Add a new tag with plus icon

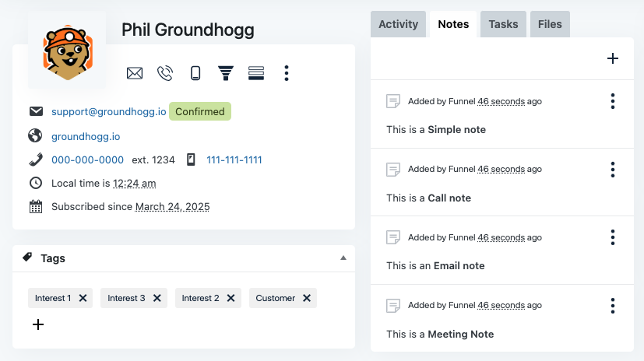point(38,324)
